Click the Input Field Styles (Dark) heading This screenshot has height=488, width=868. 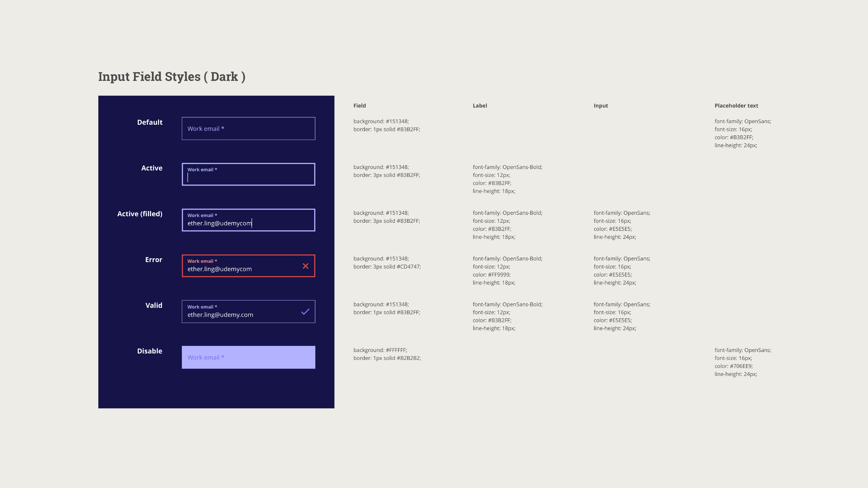pos(172,77)
